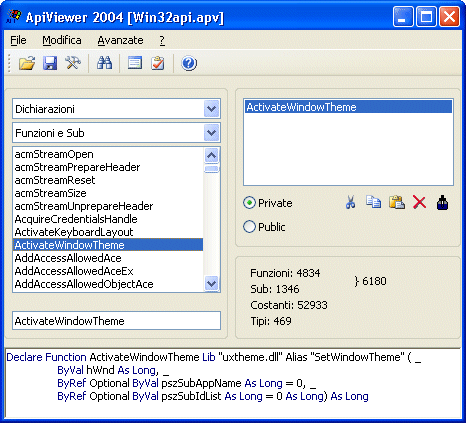Screen dimensions: 466x423
Task: Select acmStreamReset in the list
Action: (108, 180)
